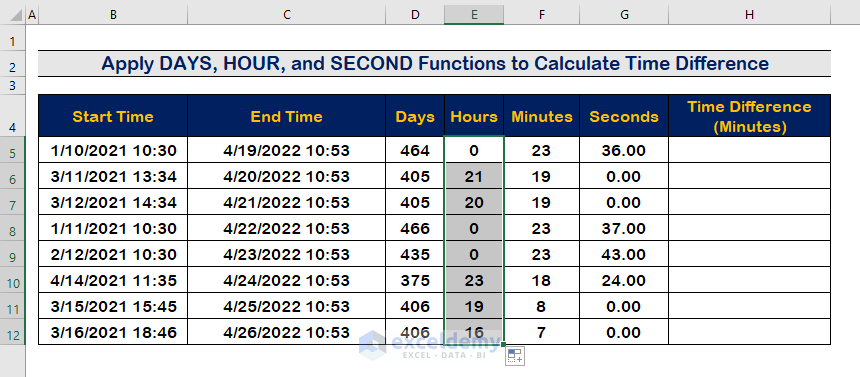Select column C header
Image resolution: width=860 pixels, height=377 pixels.
click(x=286, y=15)
